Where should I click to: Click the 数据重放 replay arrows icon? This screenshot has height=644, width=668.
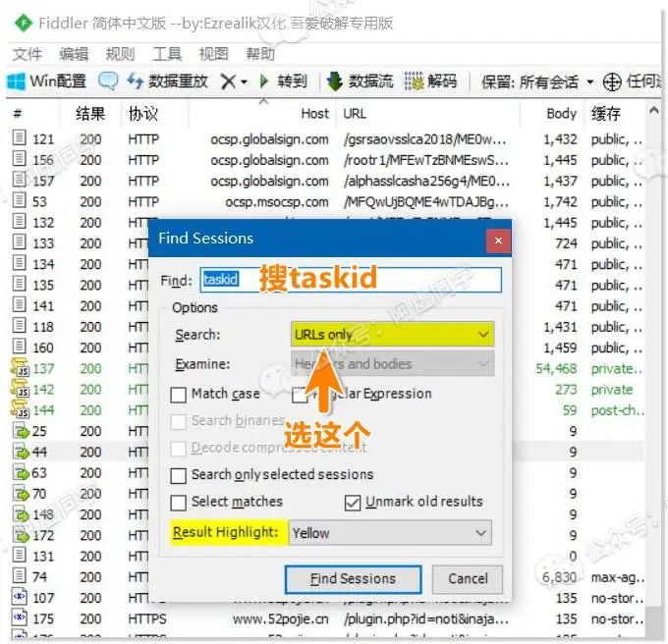[135, 80]
